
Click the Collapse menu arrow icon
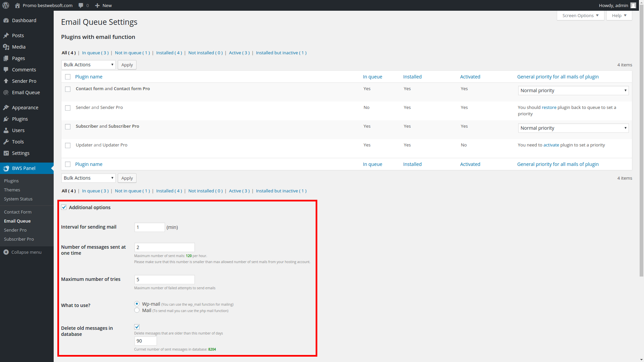(6, 252)
